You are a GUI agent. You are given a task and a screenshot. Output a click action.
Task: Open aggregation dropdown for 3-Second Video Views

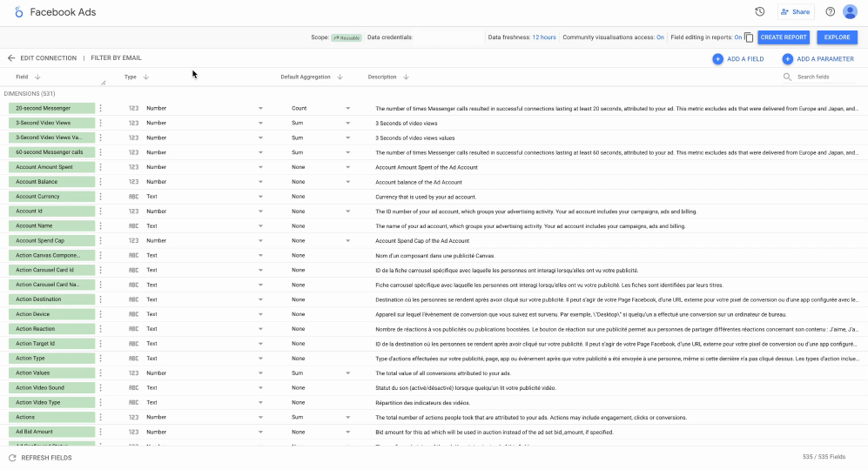347,123
